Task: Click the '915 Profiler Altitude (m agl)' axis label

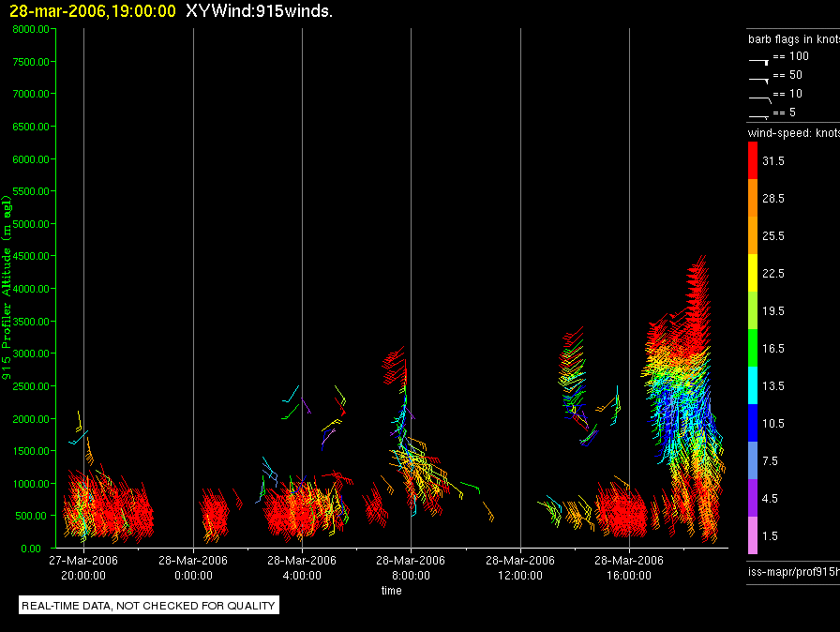Action: (x=7, y=288)
